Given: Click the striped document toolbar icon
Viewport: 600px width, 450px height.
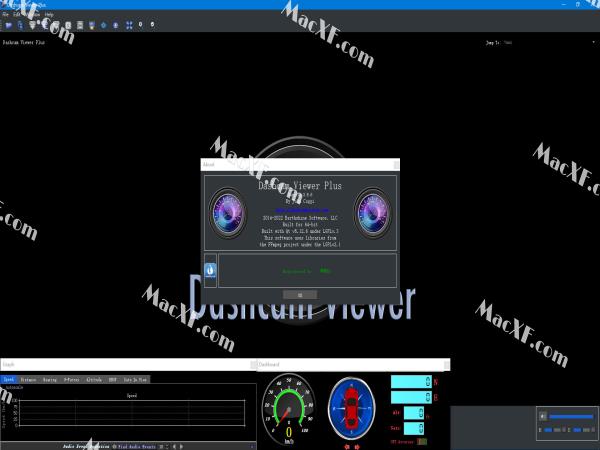Looking at the screenshot, I should click(80, 25).
